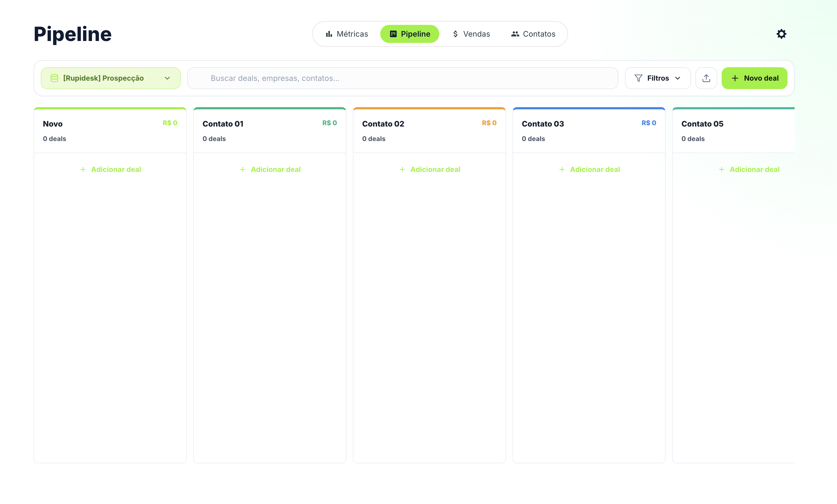Add a deal to Contato 03 column

point(589,169)
